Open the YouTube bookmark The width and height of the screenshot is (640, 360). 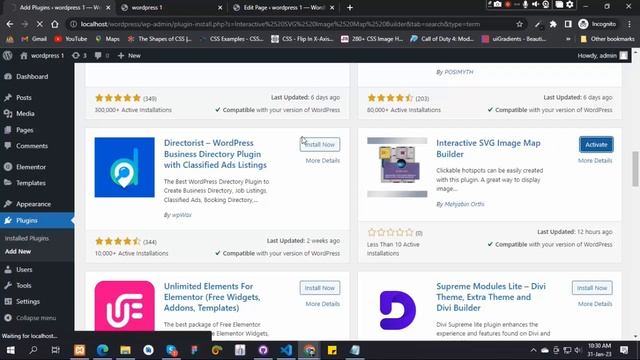coord(71,39)
